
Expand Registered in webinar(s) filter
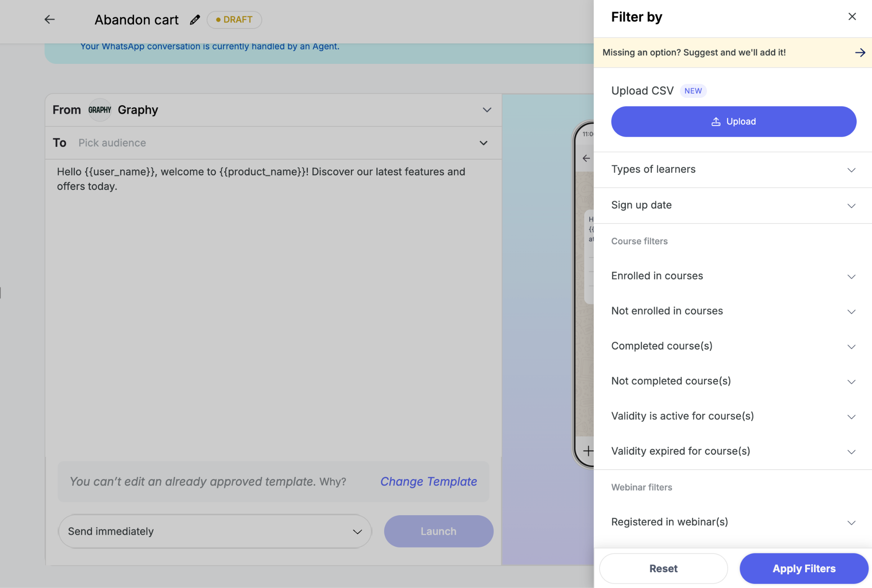click(733, 522)
